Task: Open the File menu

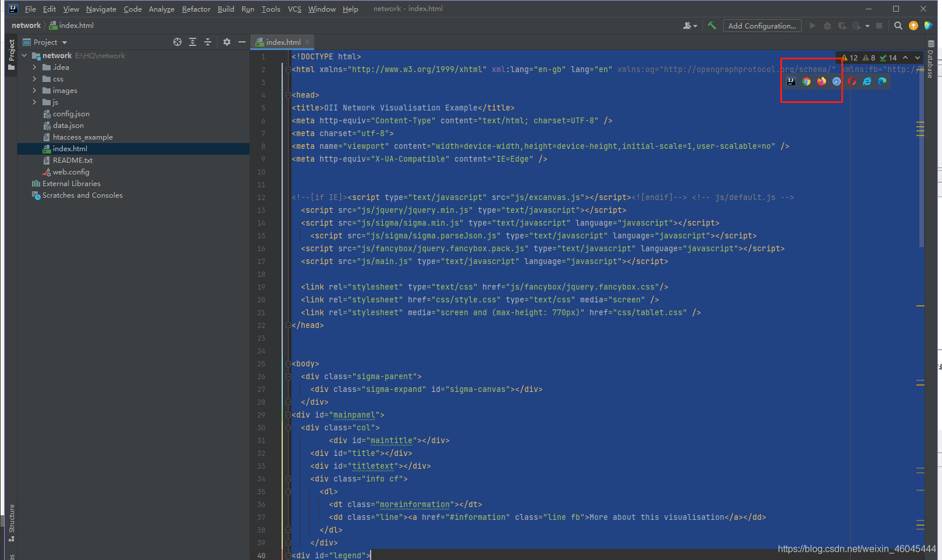Action: pyautogui.click(x=30, y=9)
